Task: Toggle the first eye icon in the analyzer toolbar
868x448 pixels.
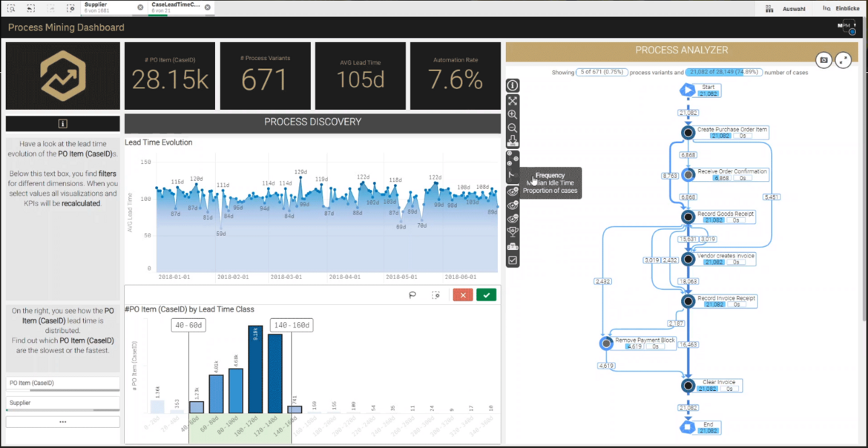Action: [x=513, y=191]
